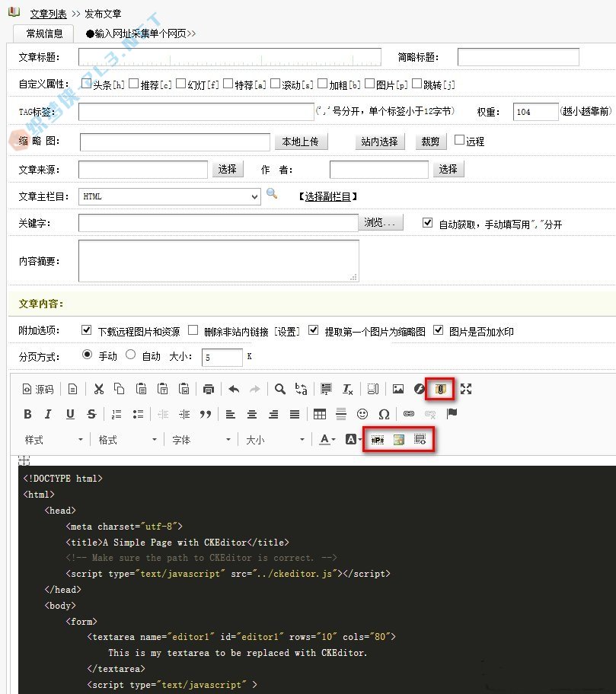Screen dimensions: 616x694
Task: Check the 头条[h] attribute checkbox
Action: (x=86, y=84)
